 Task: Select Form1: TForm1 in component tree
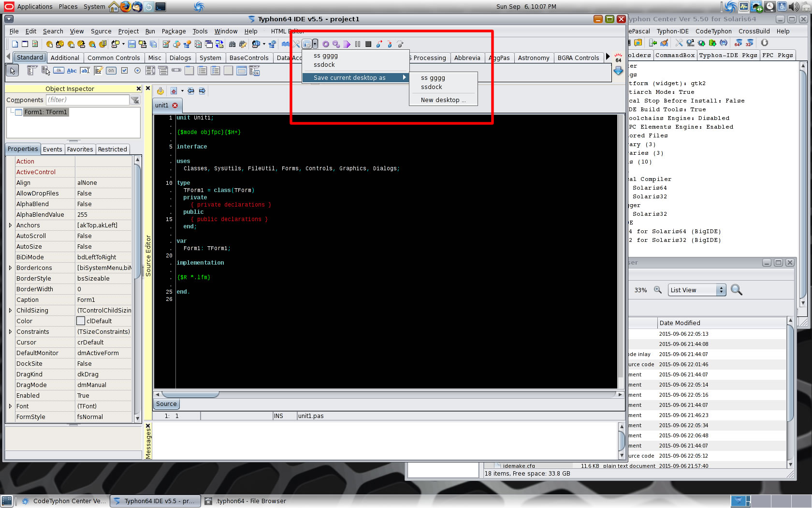46,112
